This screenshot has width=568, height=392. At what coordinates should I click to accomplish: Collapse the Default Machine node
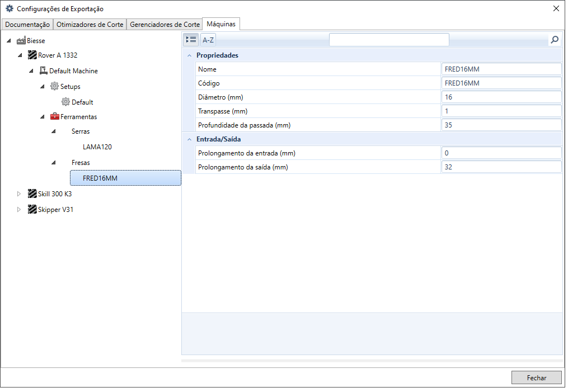tap(31, 71)
